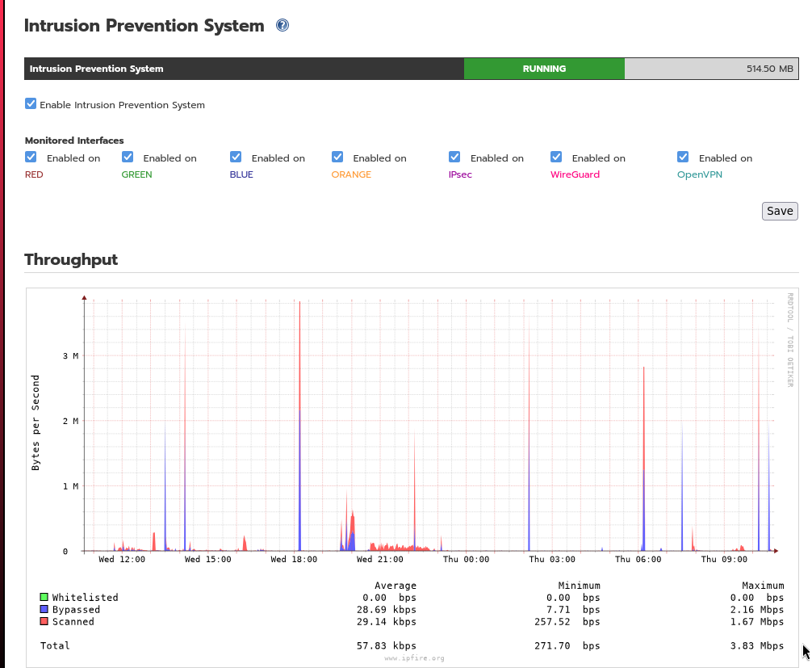Click the IPsec interface name

point(460,174)
